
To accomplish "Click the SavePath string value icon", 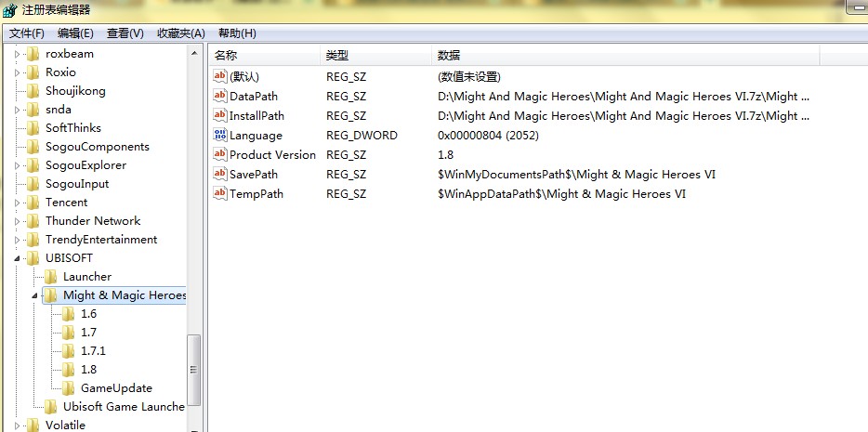I will 220,175.
